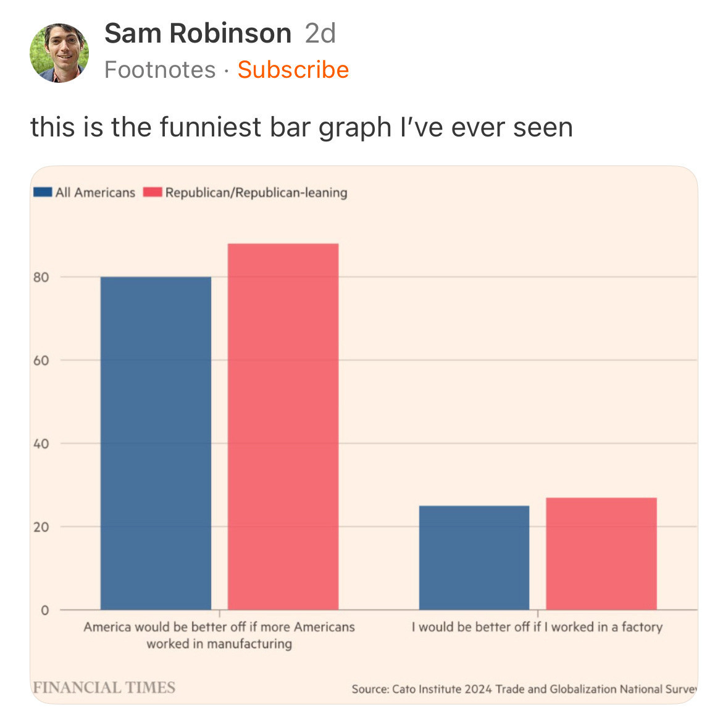Image resolution: width=728 pixels, height=723 pixels.
Task: Select the Republican/Republican-leaning legend label
Action: (256, 193)
